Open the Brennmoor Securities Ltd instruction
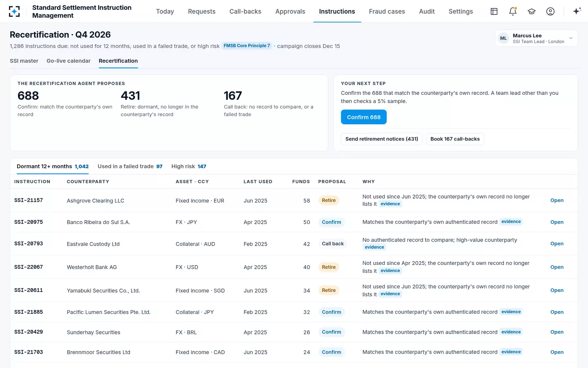This screenshot has width=588, height=368. pos(557,352)
